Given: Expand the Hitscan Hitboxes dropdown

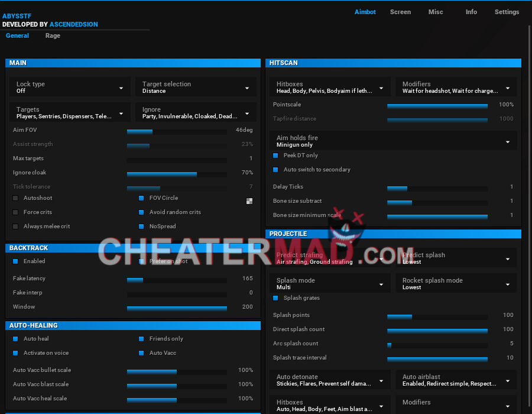Looking at the screenshot, I should click(x=330, y=87).
